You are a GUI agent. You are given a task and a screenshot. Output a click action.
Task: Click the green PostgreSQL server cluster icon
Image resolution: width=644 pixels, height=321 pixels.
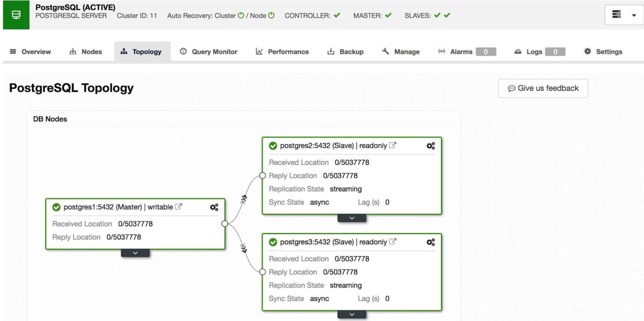coord(16,15)
